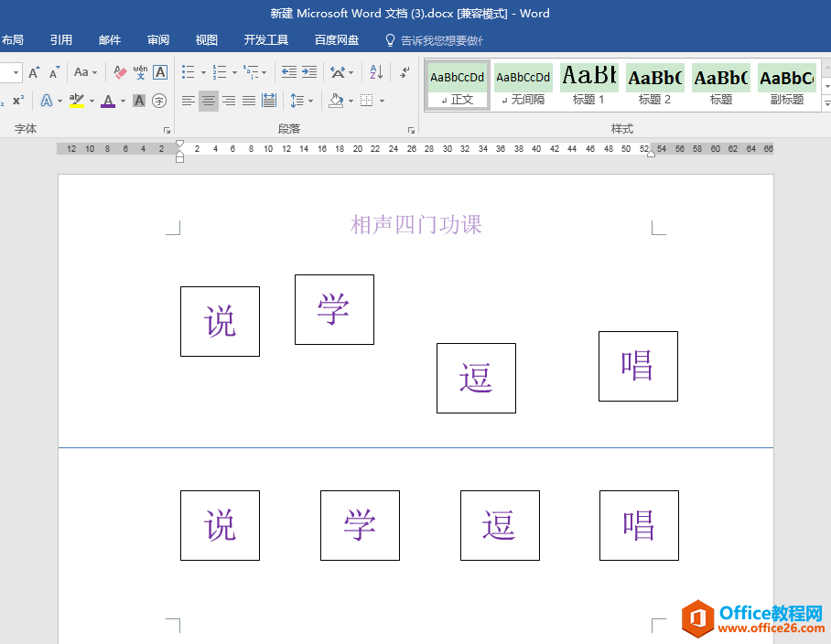The image size is (831, 644).
Task: Select the lower 逗 text box
Action: (x=500, y=525)
